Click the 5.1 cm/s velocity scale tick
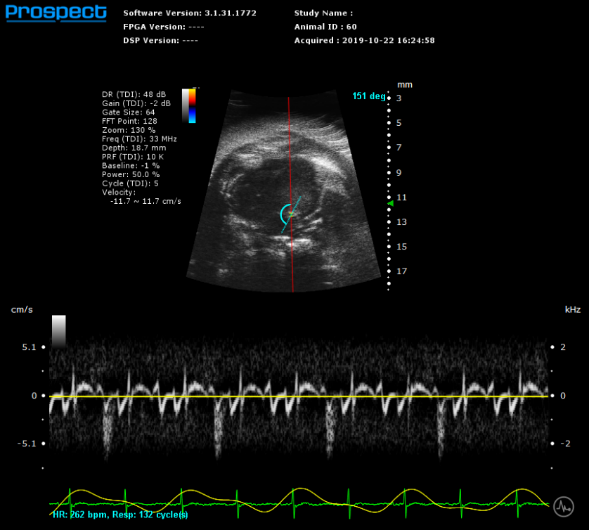The width and height of the screenshot is (589, 530). (29, 347)
